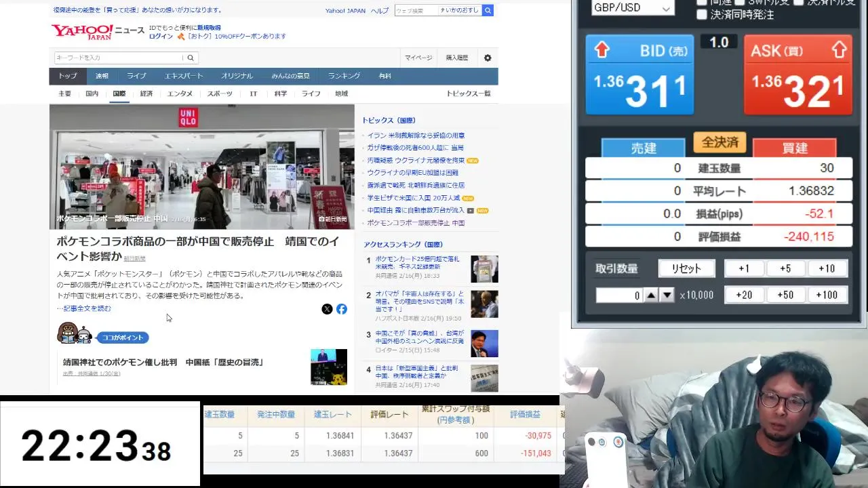Expand full article via 記事全文を読む
Viewport: 868px width, 488px height.
[x=84, y=308]
